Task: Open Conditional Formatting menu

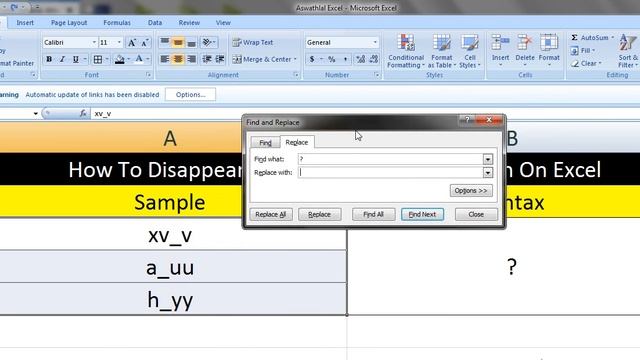Action: (x=406, y=51)
